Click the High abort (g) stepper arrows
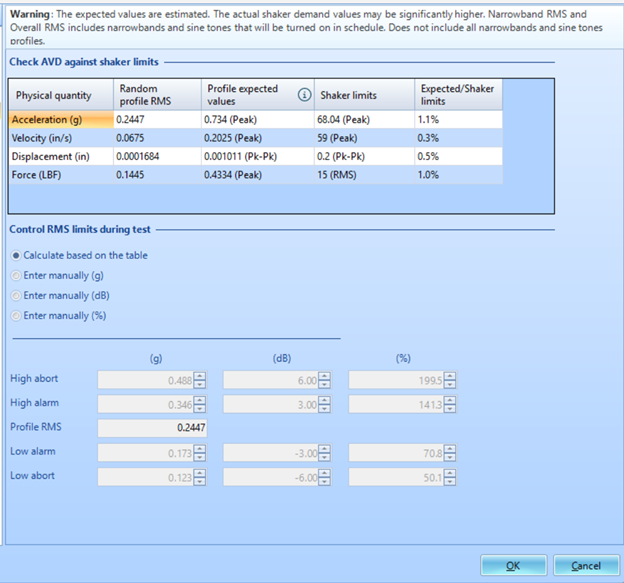The image size is (624, 583). point(200,380)
